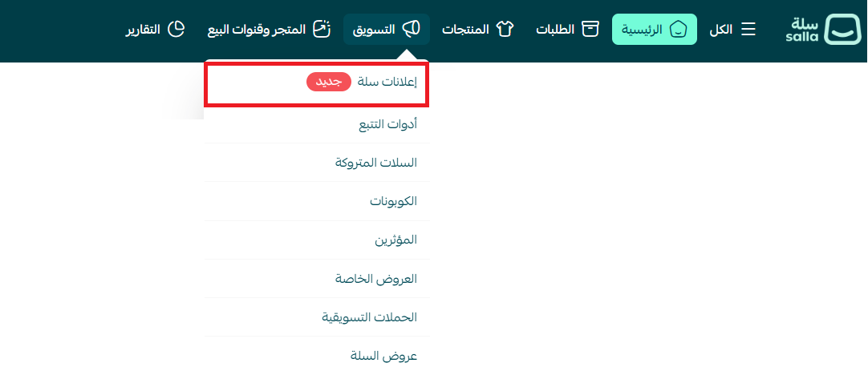Open the hamburger menu icon beside الكل
868x375 pixels.
click(748, 30)
